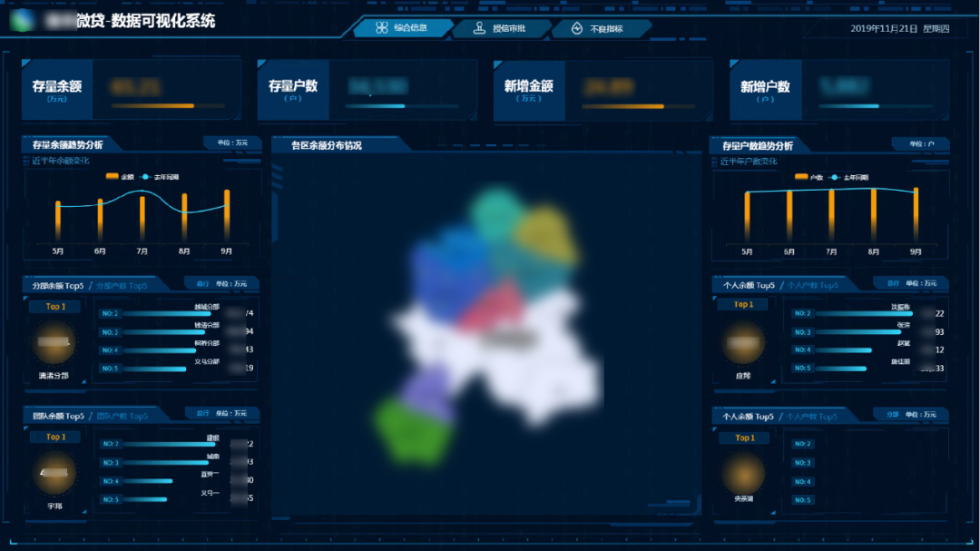The height and width of the screenshot is (551, 980).
Task: Toggle the 去年同期 series in 存量余额 chart
Action: (x=160, y=177)
